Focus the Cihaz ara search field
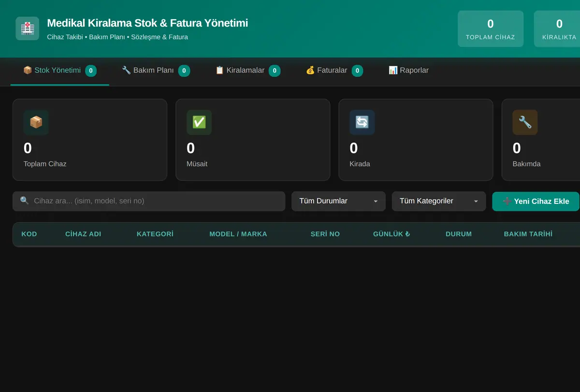This screenshot has width=580, height=392. pyautogui.click(x=149, y=201)
